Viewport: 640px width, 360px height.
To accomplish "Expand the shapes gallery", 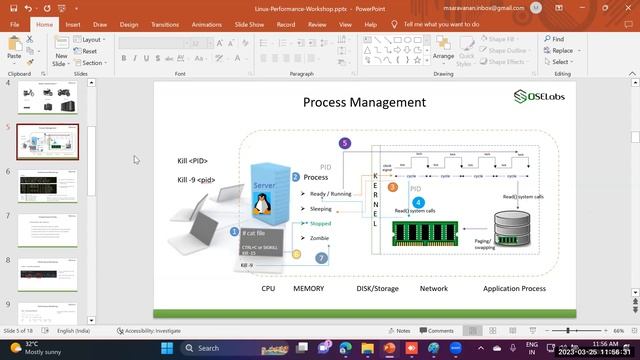I will point(427,60).
